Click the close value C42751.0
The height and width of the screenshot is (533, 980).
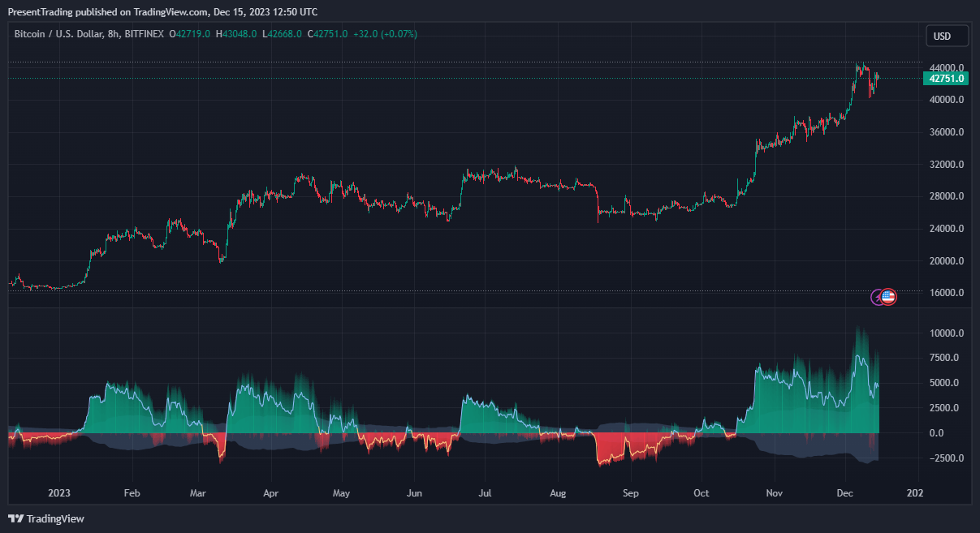[x=327, y=34]
